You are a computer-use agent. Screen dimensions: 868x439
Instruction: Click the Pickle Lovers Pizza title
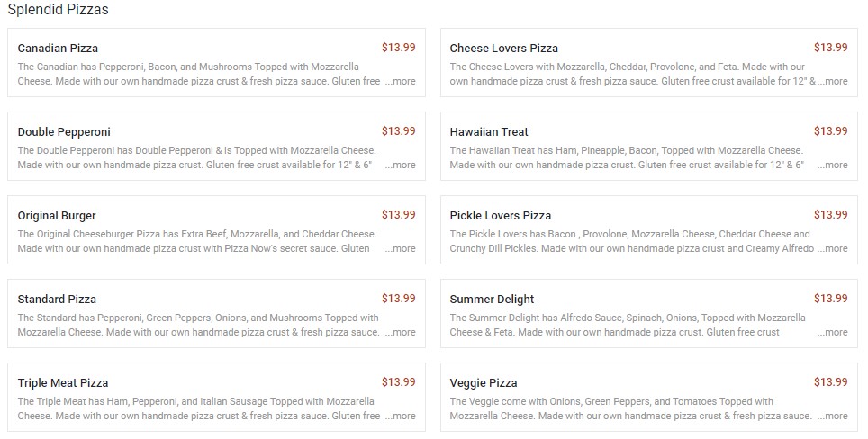coord(501,216)
